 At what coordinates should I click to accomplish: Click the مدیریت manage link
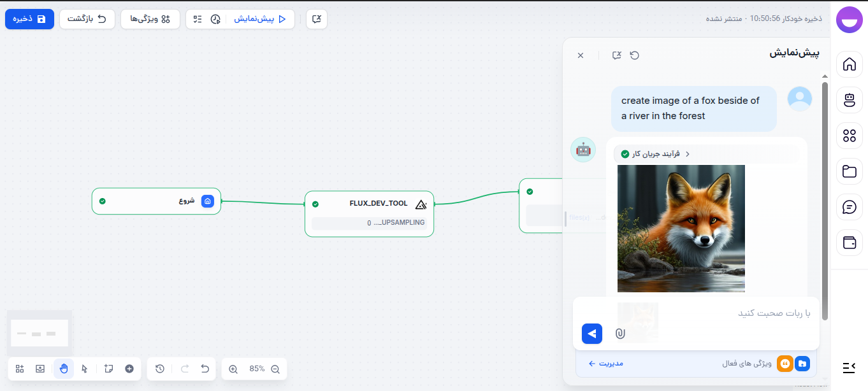point(605,364)
